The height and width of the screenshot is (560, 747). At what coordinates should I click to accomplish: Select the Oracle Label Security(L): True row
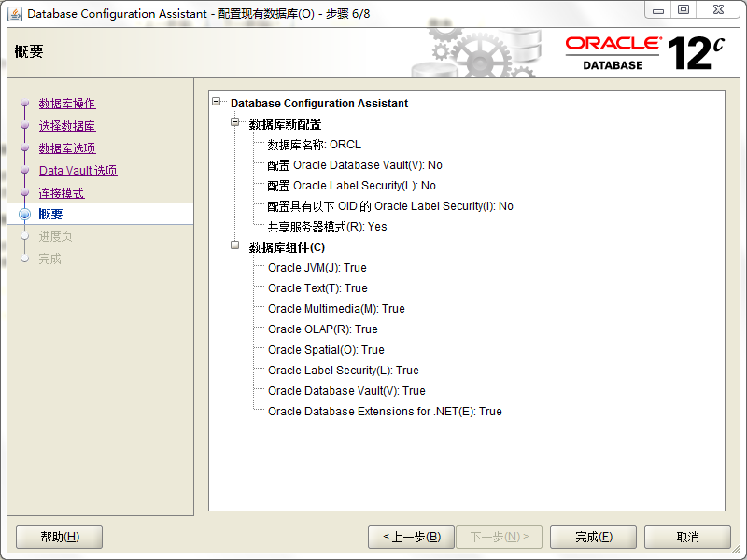(x=344, y=370)
